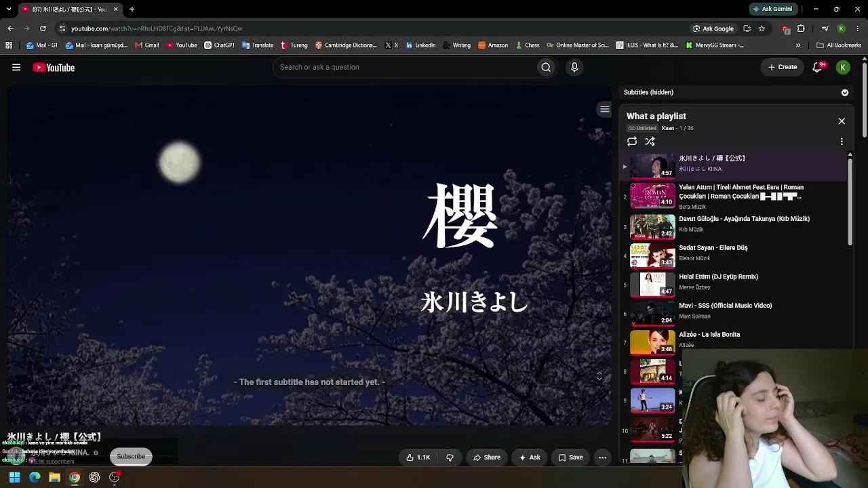Click the Ask Gemini button
868x488 pixels.
pos(772,9)
